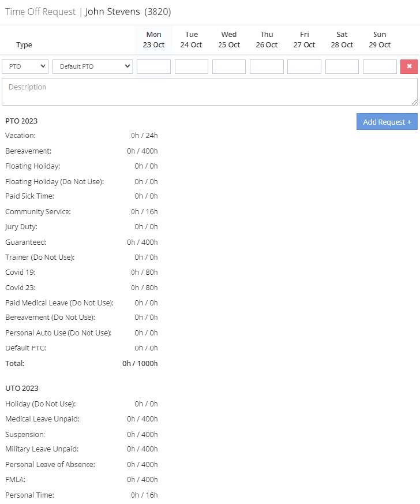Click the hours input under Tue 24 Oct
The image size is (420, 504).
coord(191,66)
